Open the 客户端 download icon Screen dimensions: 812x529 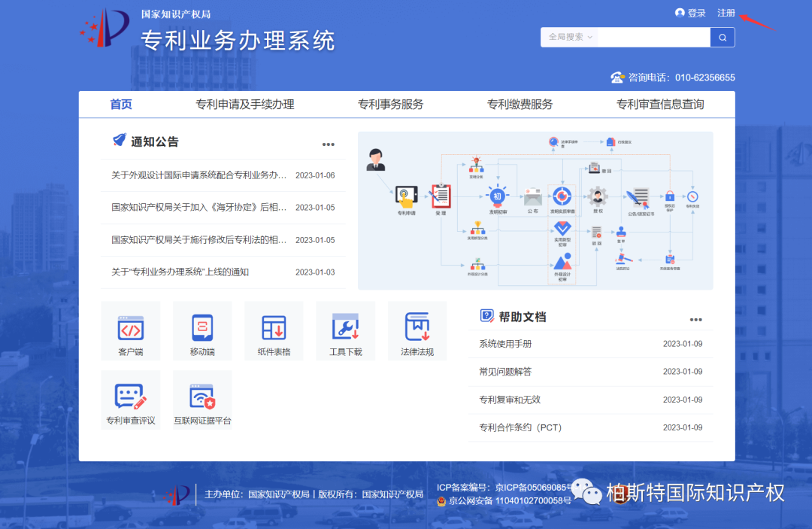pos(130,330)
